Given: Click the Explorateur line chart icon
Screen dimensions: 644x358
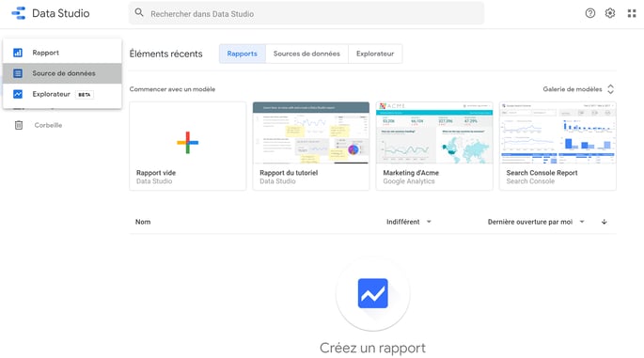Looking at the screenshot, I should 18,94.
